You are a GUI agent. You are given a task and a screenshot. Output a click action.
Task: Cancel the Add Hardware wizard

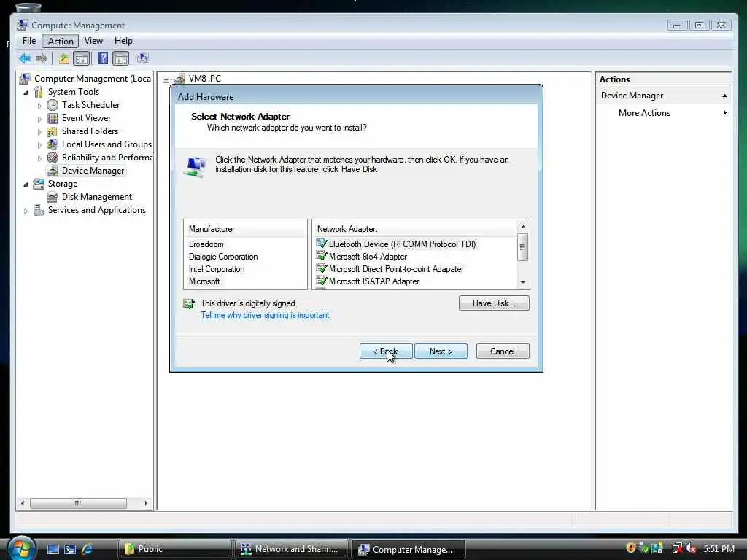(x=503, y=351)
